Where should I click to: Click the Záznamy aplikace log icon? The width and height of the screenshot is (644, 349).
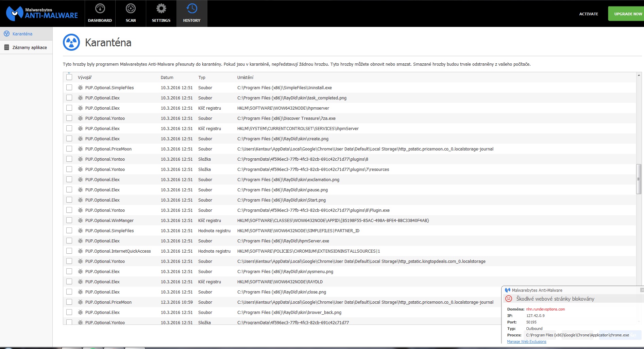(6, 47)
